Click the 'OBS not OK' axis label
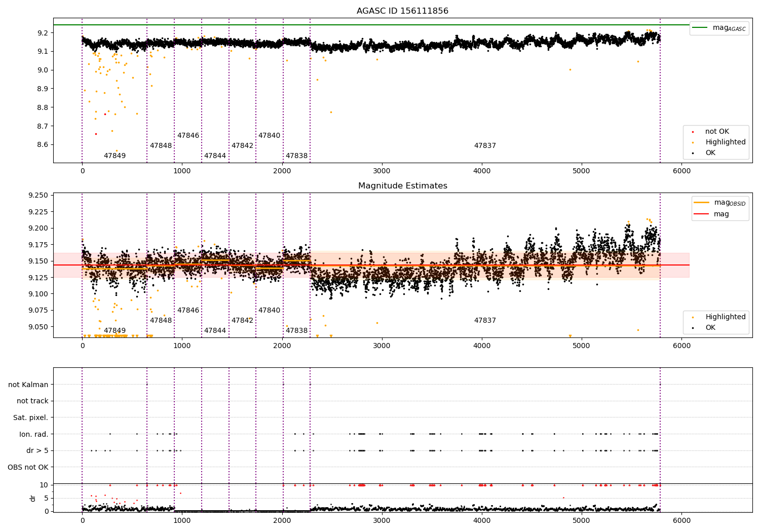 tap(28, 467)
